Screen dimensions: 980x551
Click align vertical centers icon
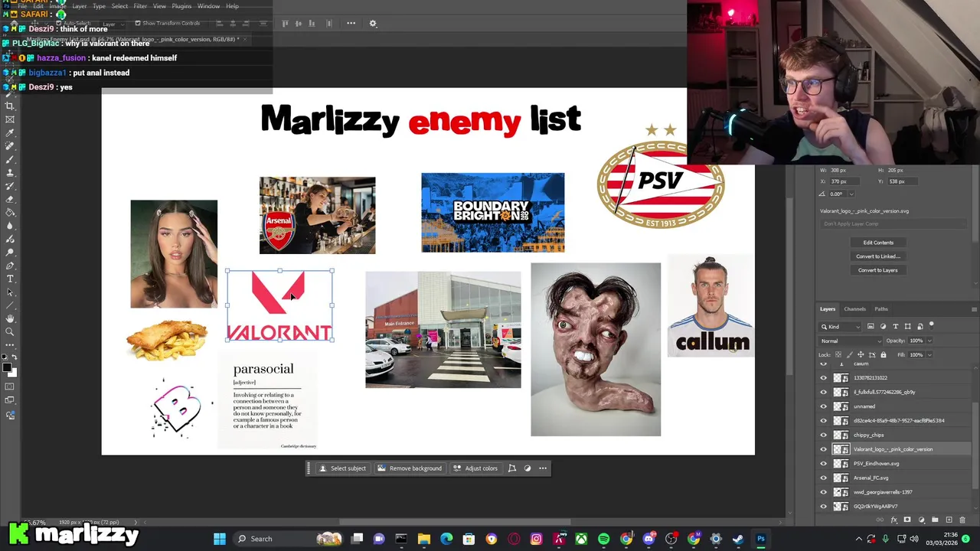click(x=299, y=23)
